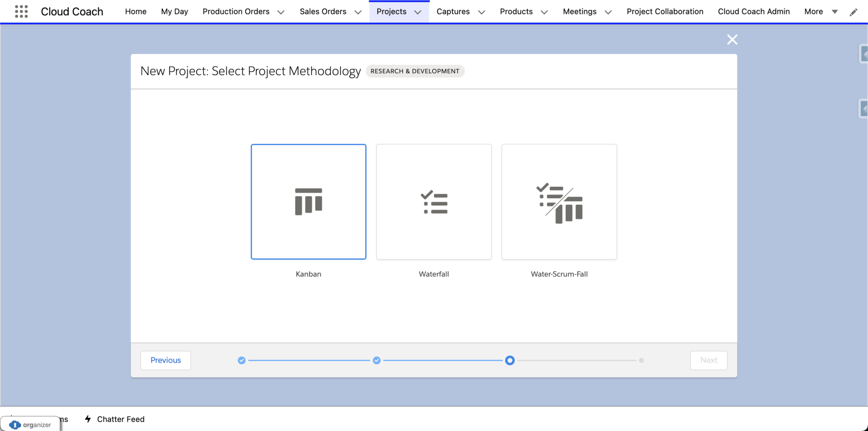Screen dimensions: 868x431
Task: Navigate to Cloud Coach Admin
Action: (754, 11)
